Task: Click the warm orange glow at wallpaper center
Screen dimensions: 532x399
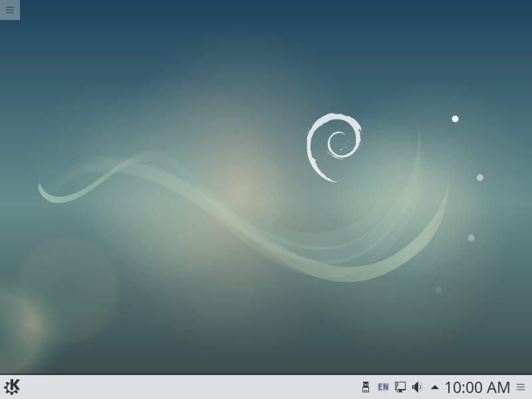Action: 243,190
